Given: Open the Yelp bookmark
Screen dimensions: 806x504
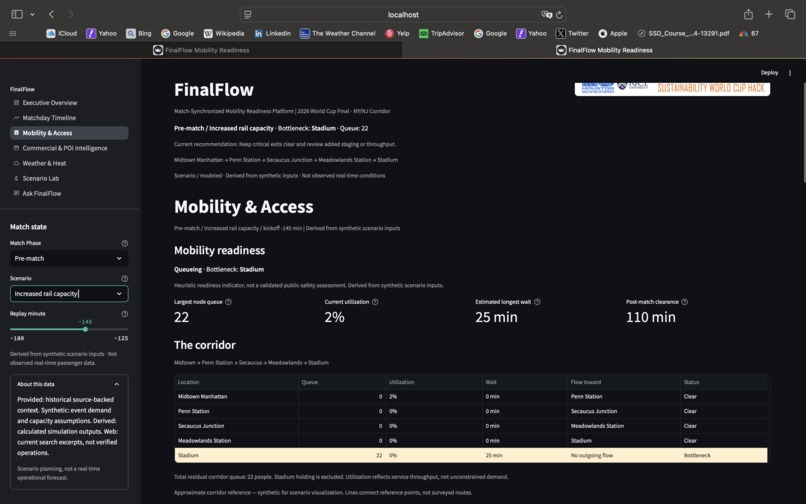Looking at the screenshot, I should click(x=397, y=33).
